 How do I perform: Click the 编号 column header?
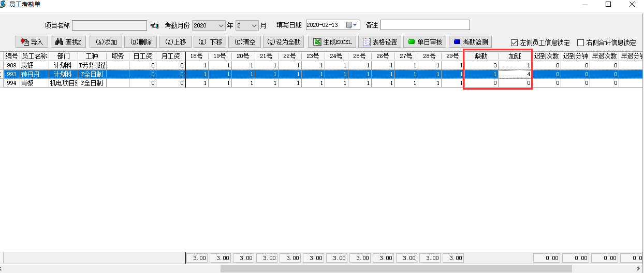tap(11, 56)
